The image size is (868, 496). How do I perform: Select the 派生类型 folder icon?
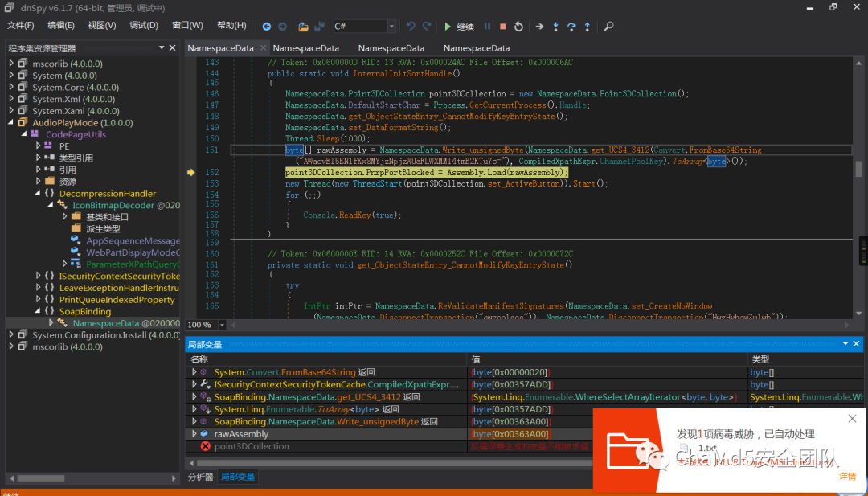pyautogui.click(x=76, y=228)
